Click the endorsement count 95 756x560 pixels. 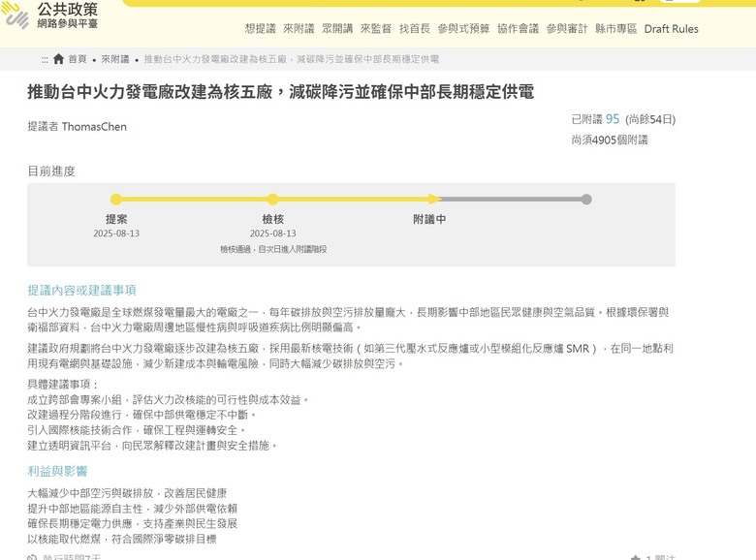(x=613, y=119)
